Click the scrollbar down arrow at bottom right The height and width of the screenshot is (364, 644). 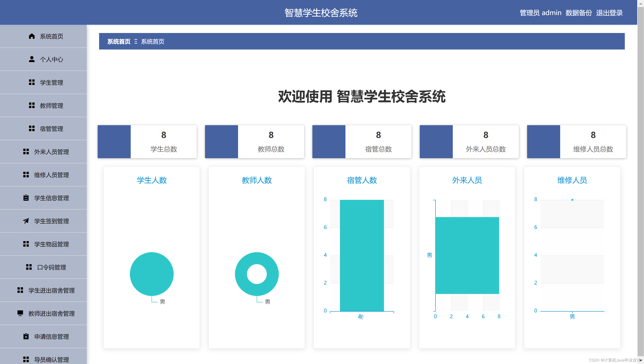pyautogui.click(x=640, y=360)
